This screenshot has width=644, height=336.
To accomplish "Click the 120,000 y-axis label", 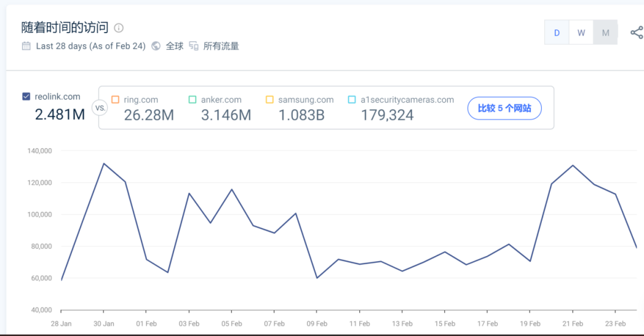I will point(39,183).
